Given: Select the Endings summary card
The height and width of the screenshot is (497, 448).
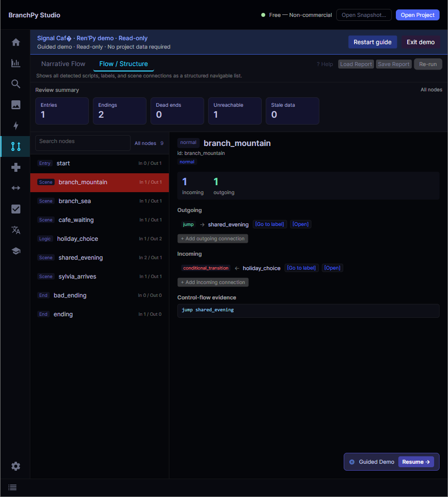Looking at the screenshot, I should [x=120, y=111].
